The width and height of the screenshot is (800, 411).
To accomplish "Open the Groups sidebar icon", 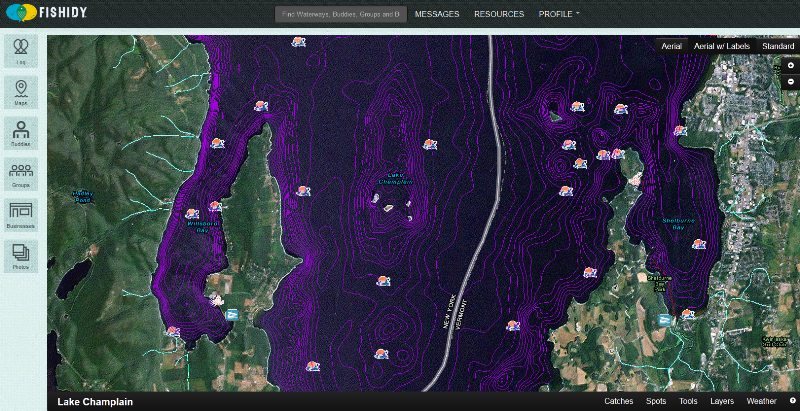I will click(21, 174).
